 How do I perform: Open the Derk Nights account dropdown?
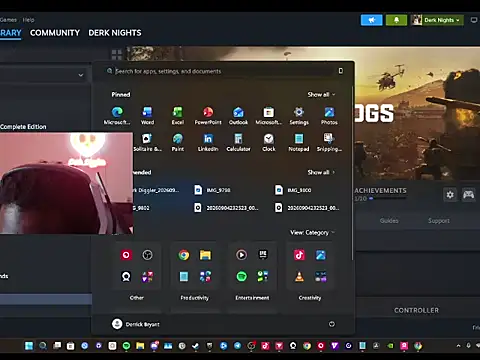point(437,20)
